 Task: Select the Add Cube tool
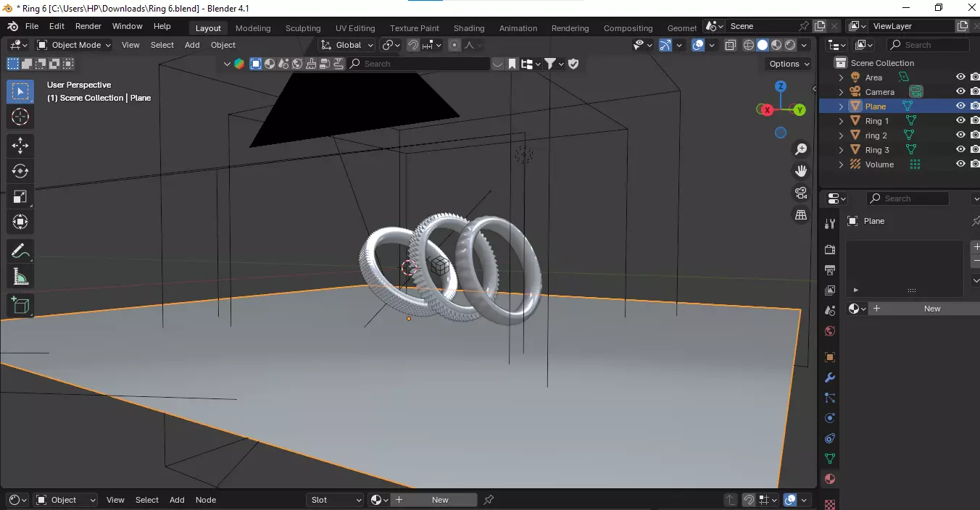[x=20, y=306]
